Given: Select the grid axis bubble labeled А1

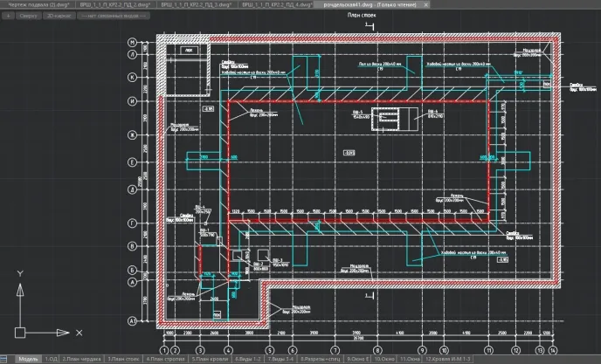Looking at the screenshot, I should pyautogui.click(x=132, y=319).
